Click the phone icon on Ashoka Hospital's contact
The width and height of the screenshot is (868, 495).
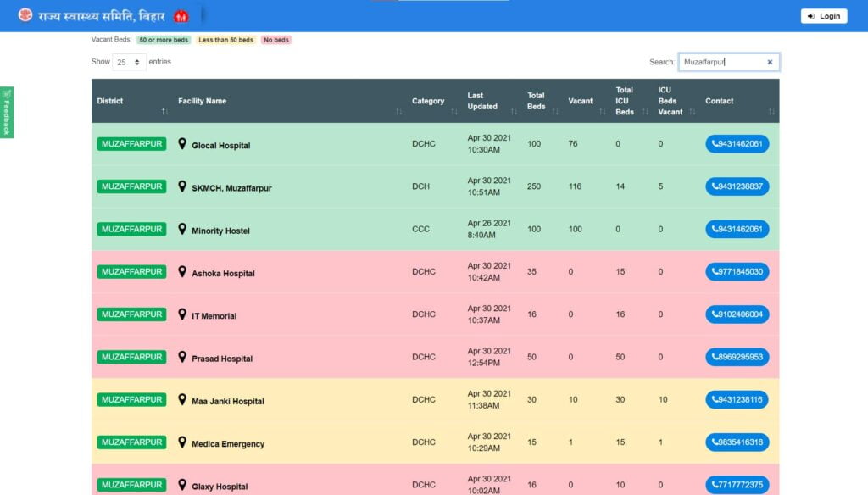(715, 271)
